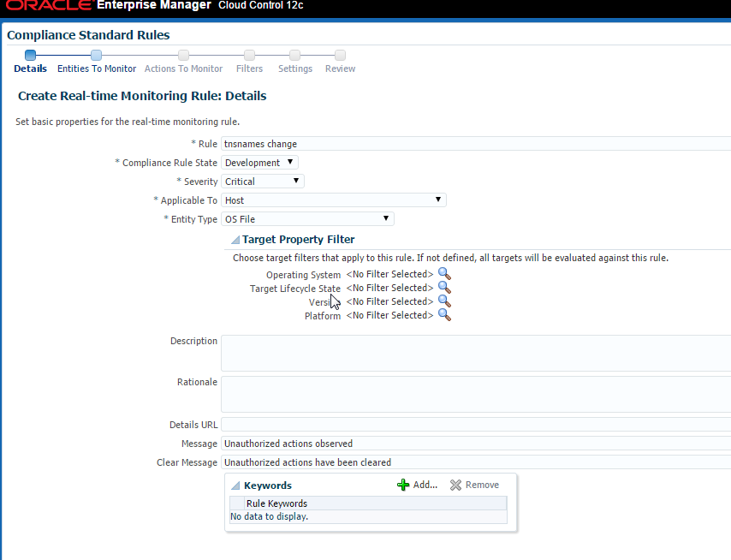This screenshot has width=731, height=560.
Task: Click the Details URL input field
Action: [476, 425]
